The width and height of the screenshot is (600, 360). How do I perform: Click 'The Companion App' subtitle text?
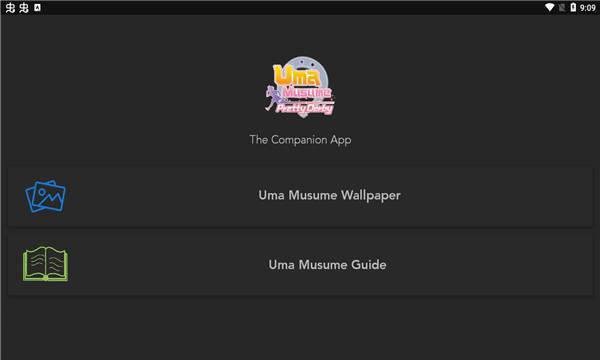point(300,140)
